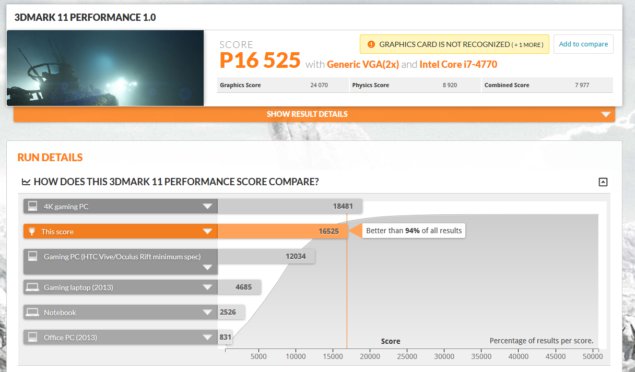This screenshot has height=372, width=635.
Task: Click the 2526 bar value for Notebook
Action: (228, 312)
